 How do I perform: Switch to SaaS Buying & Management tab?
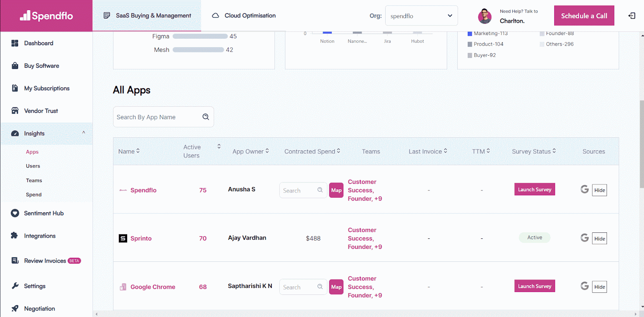click(147, 16)
